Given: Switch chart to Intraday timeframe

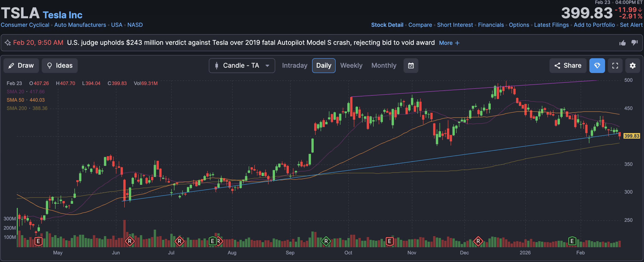Looking at the screenshot, I should coord(295,66).
